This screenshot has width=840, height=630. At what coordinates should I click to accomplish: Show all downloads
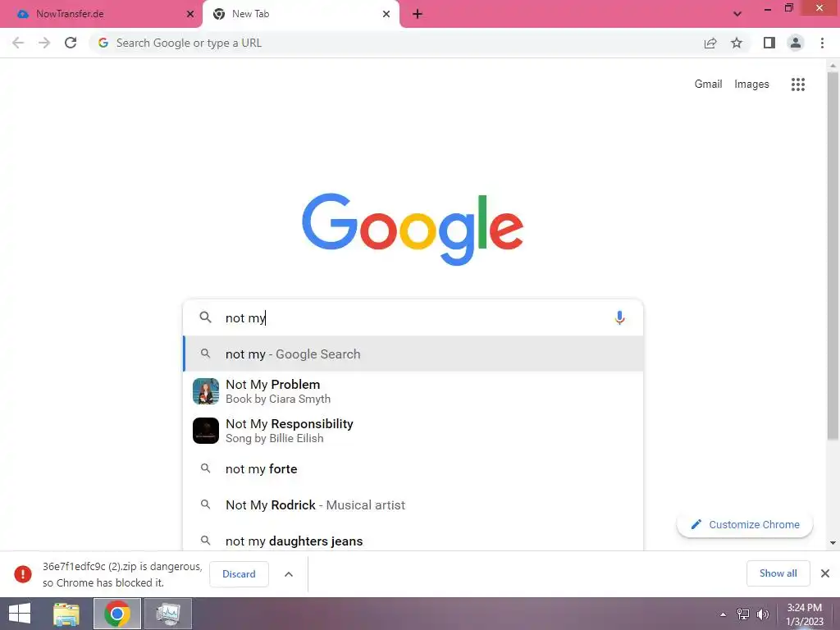point(778,573)
